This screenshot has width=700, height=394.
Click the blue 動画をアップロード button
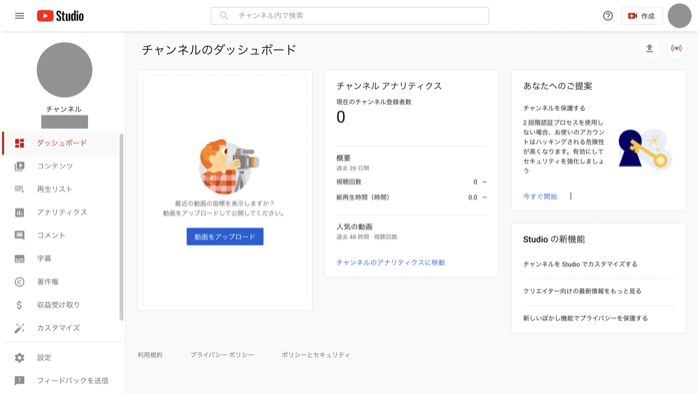point(225,236)
